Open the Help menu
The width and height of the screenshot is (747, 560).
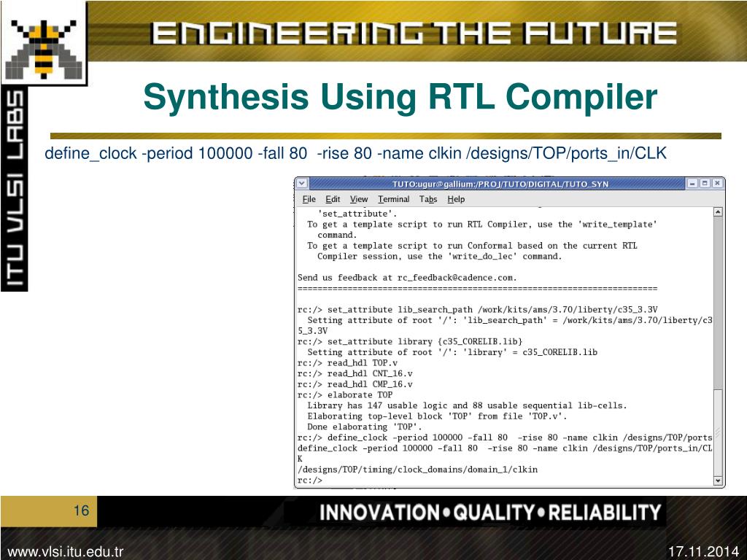coord(456,199)
